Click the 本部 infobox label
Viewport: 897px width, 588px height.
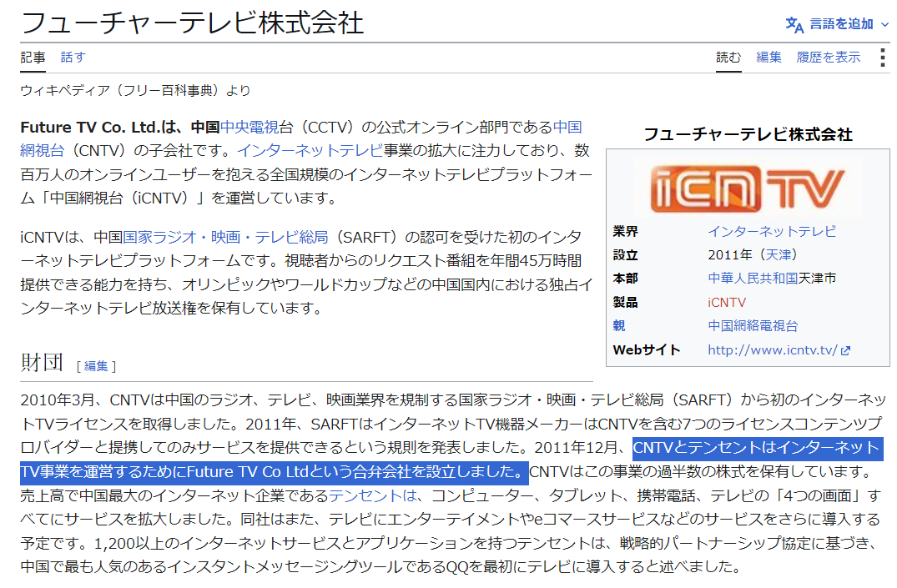click(625, 278)
